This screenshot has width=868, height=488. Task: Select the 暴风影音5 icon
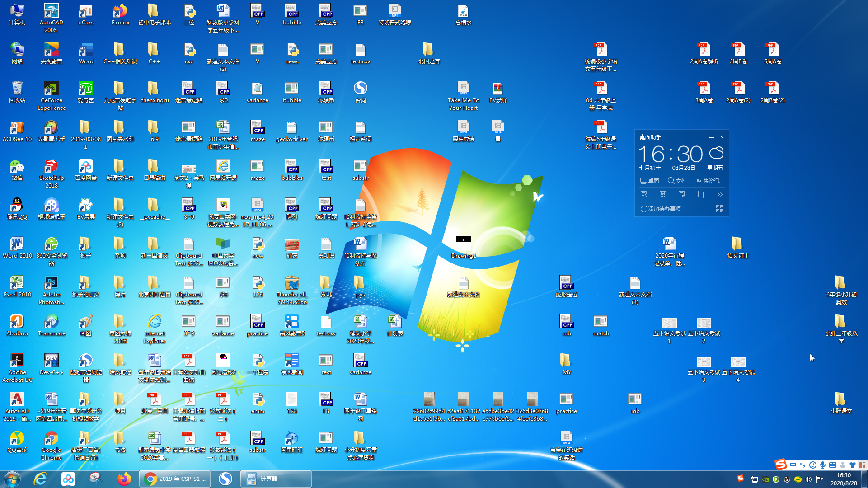[292, 325]
